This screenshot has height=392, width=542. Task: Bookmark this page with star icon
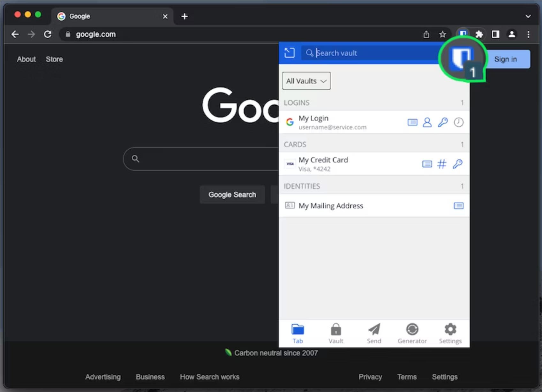pos(442,34)
